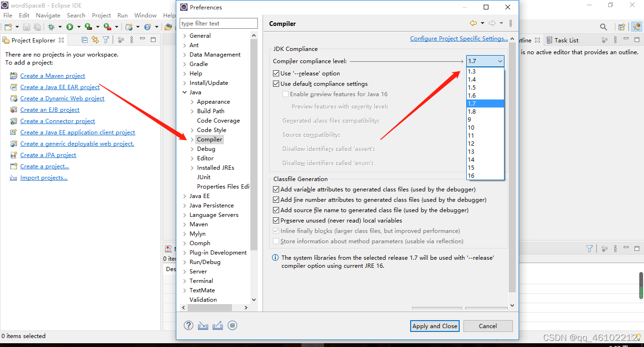The image size is (644, 347).
Task: Open the Window menu
Action: 146,15
